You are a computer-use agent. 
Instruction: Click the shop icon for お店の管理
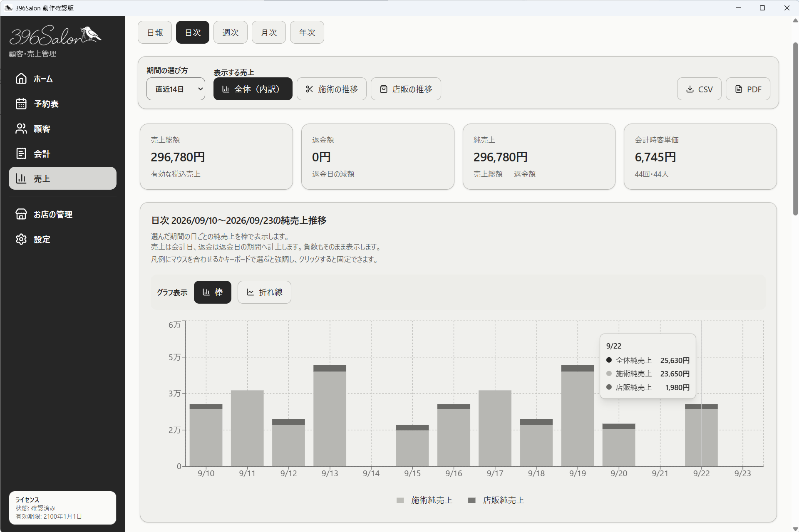[21, 214]
